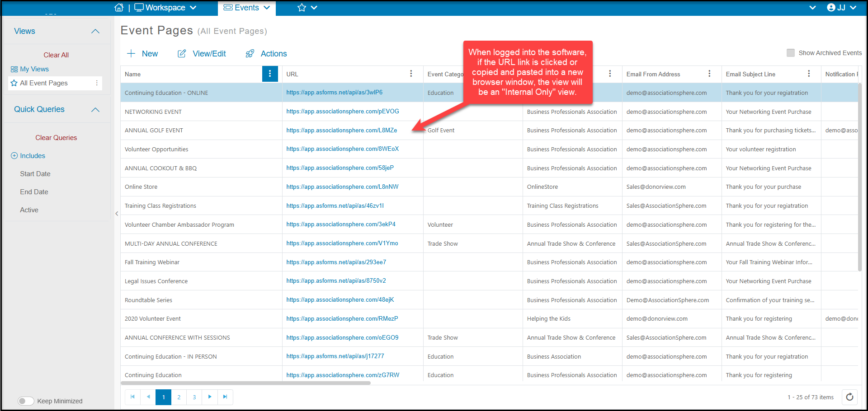868x411 pixels.
Task: Collapse the Quick Queries panel
Action: 95,110
